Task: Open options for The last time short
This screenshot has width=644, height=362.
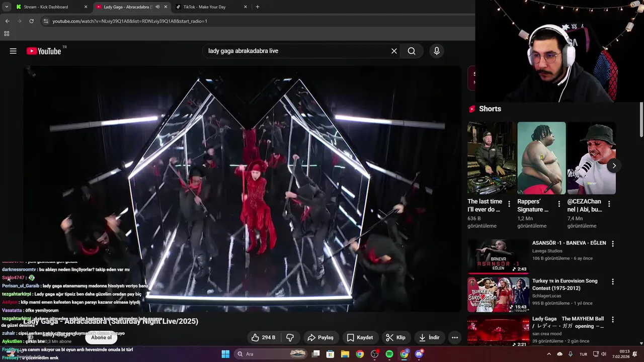Action: click(x=509, y=204)
